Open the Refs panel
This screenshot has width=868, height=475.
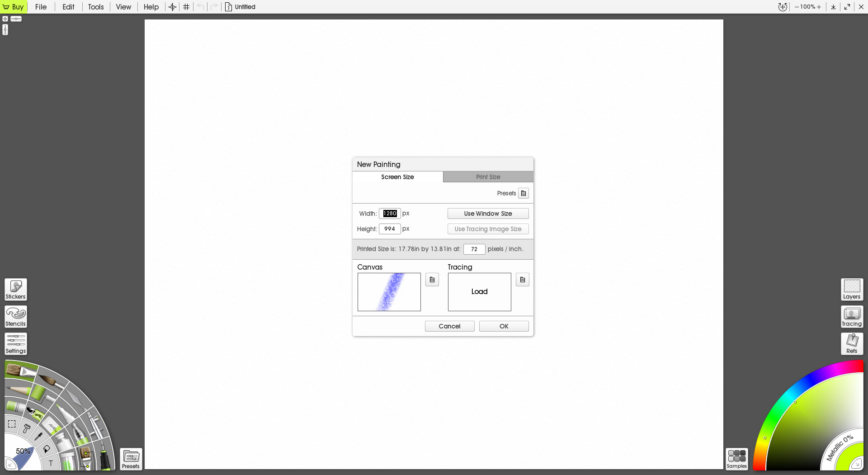[x=852, y=344]
